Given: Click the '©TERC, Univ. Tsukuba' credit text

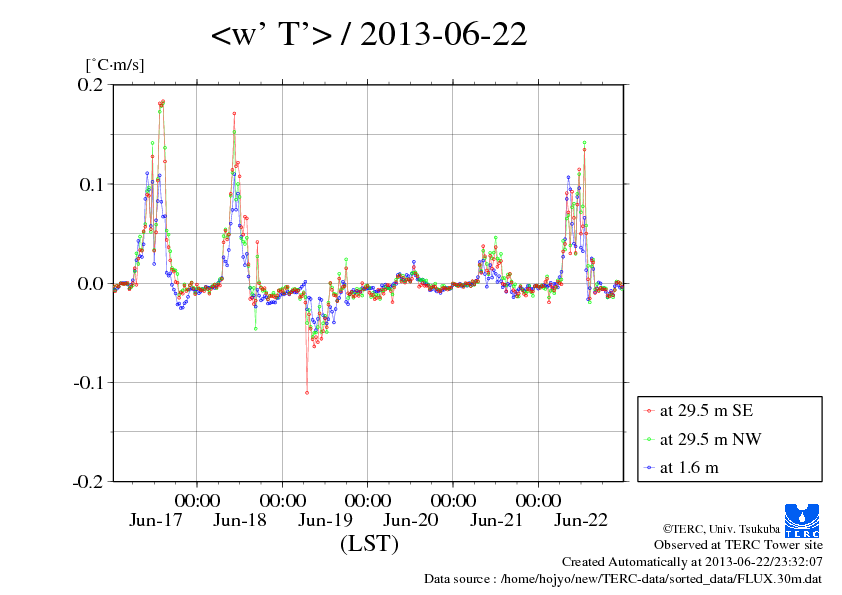Looking at the screenshot, I should [721, 529].
